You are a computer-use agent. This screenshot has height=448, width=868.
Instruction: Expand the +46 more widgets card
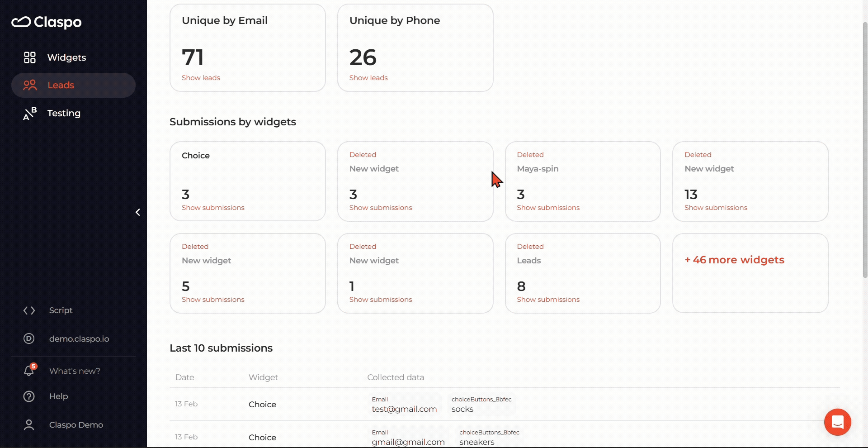[x=734, y=260]
